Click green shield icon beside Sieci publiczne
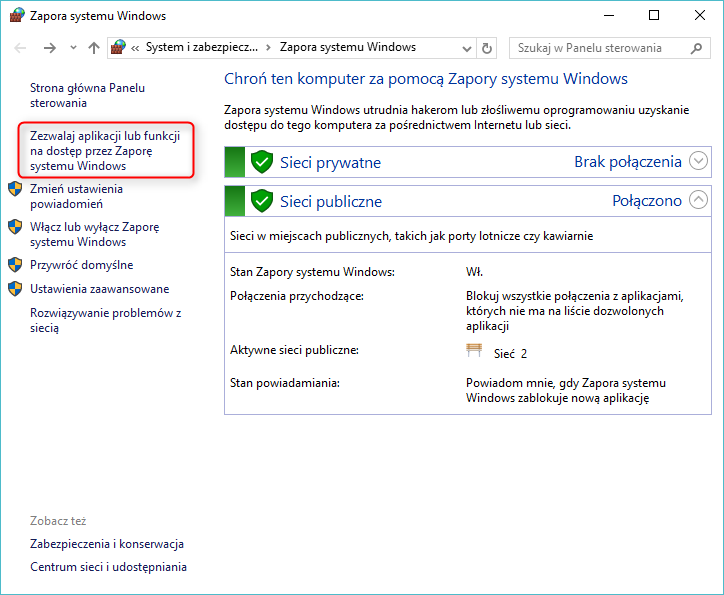Screen dimensions: 724x595 click(262, 201)
